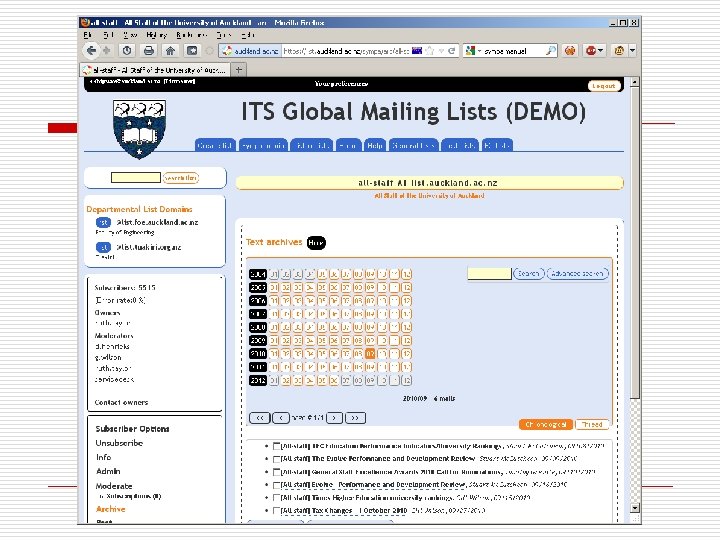Click the page scrollbar down arrow

tap(635, 508)
